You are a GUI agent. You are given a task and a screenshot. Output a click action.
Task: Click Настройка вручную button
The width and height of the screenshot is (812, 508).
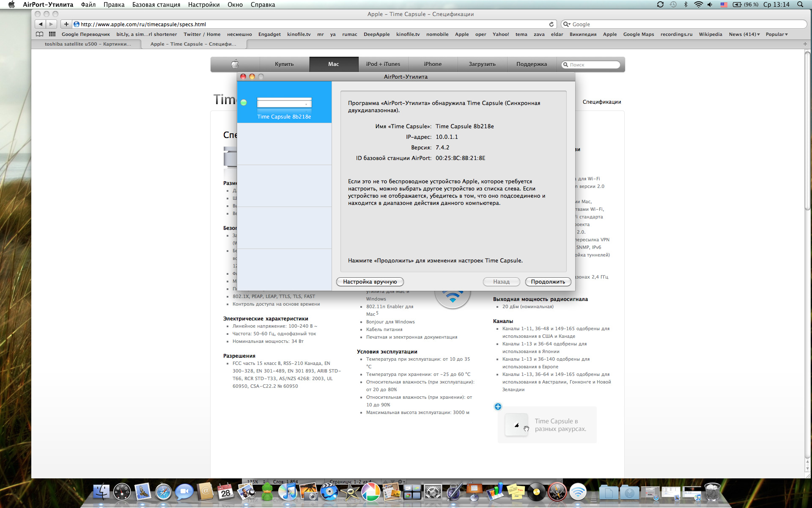[x=370, y=282]
